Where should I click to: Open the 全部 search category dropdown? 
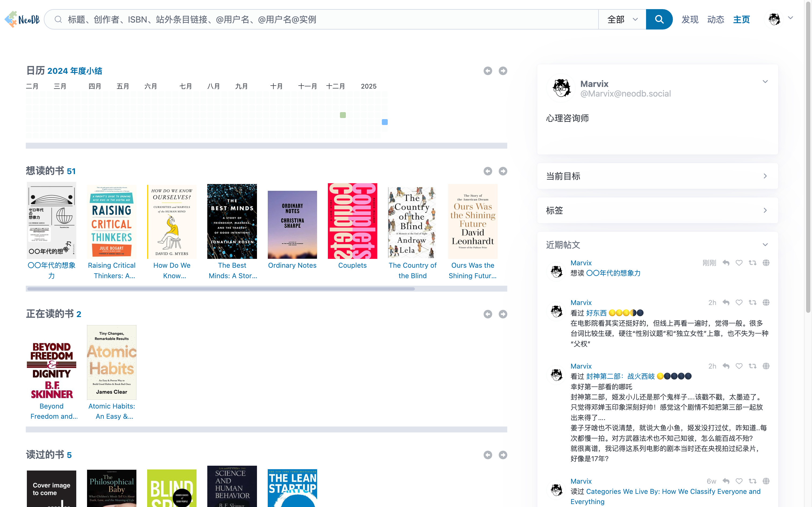tap(622, 19)
